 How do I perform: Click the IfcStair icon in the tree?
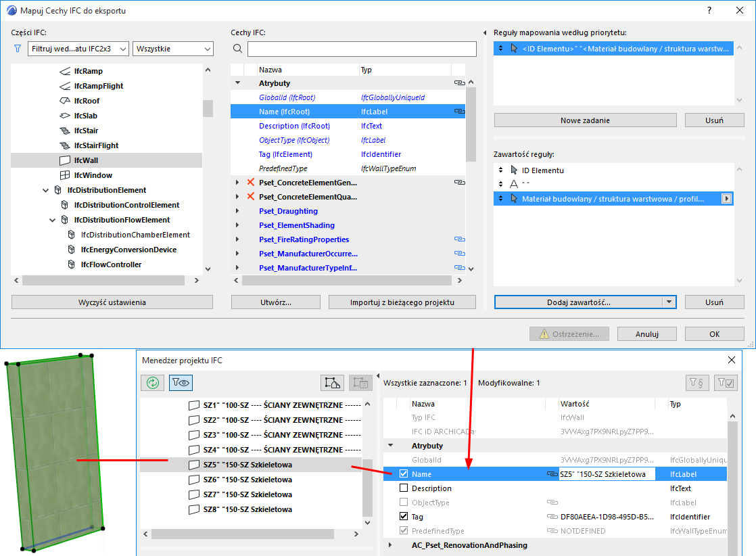(65, 131)
